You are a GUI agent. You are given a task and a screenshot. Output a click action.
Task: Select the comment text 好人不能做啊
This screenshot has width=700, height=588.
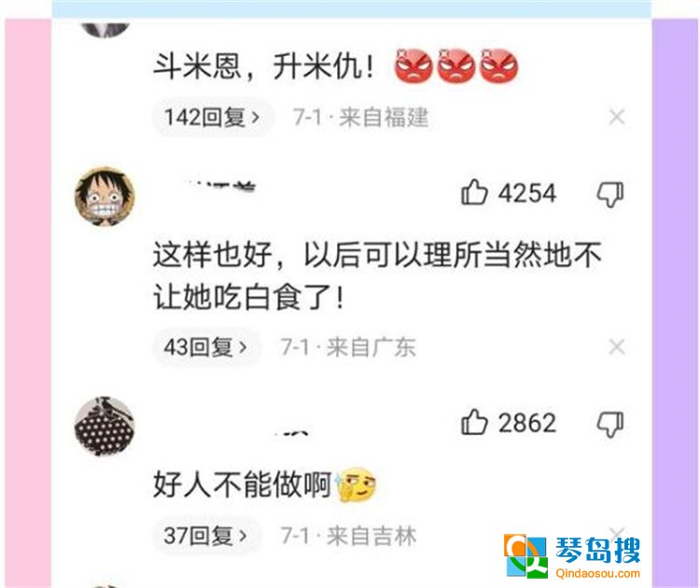coord(243,484)
